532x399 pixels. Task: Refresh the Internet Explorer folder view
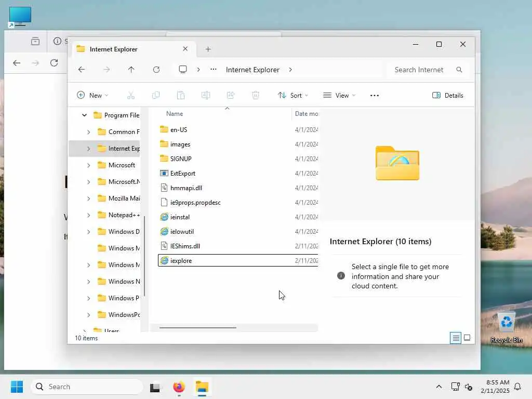point(156,70)
